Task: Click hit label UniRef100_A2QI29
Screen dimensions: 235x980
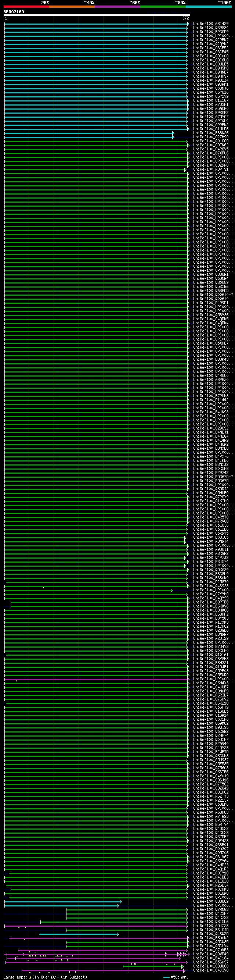Action: point(211,639)
